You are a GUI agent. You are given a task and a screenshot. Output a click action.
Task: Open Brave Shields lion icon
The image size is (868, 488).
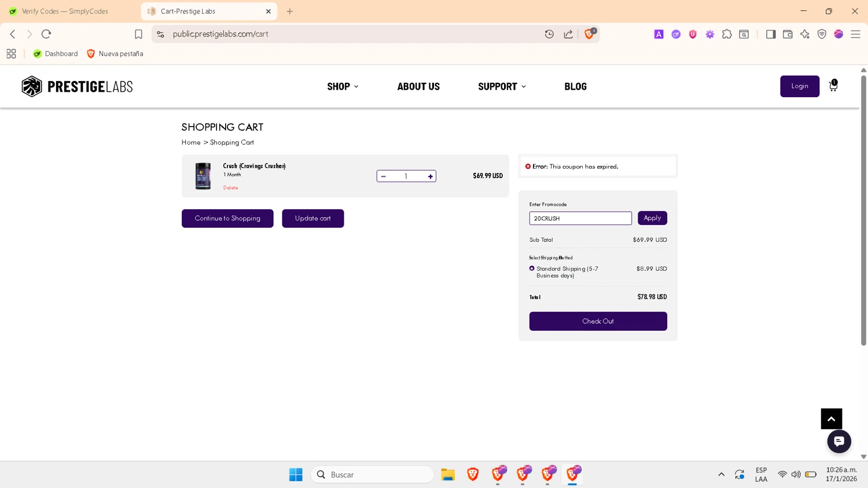click(589, 34)
